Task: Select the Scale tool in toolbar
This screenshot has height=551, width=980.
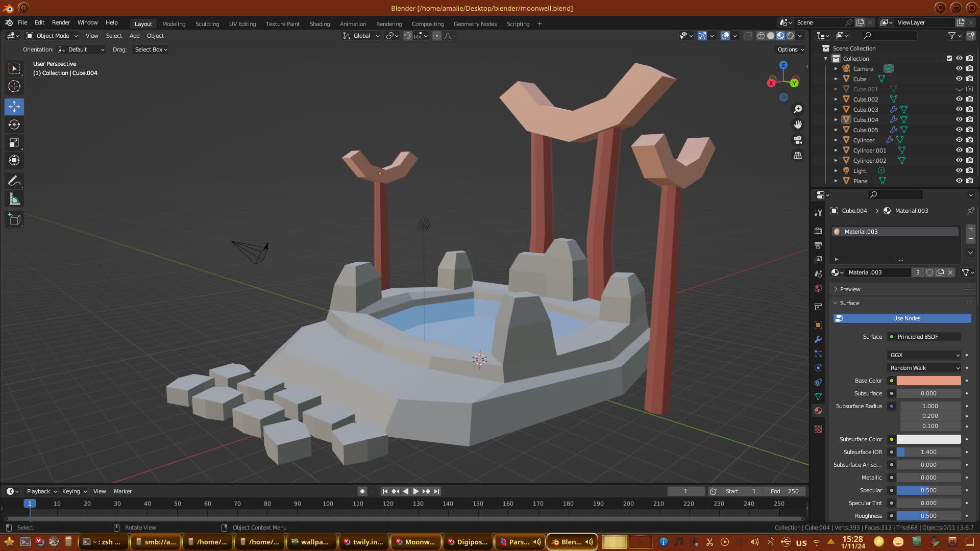Action: [14, 143]
